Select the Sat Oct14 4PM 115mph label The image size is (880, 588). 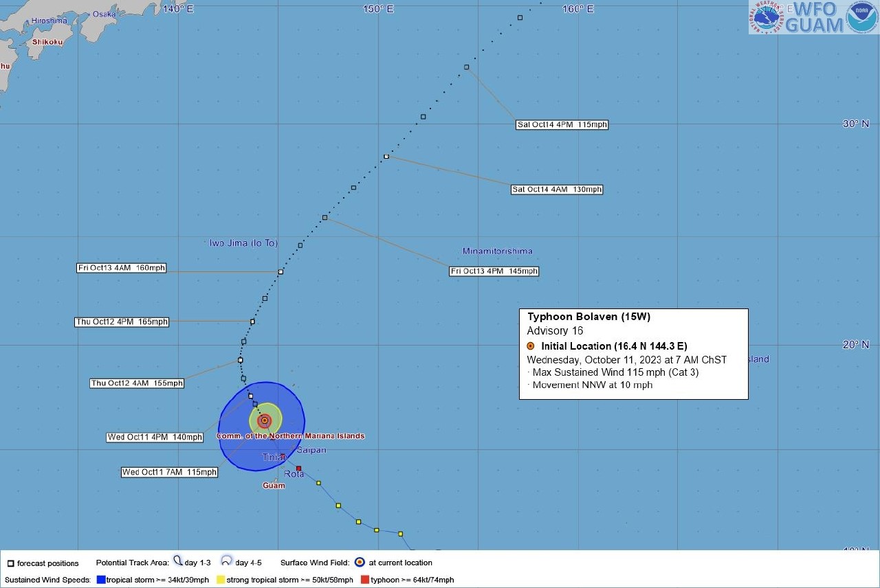coord(562,124)
